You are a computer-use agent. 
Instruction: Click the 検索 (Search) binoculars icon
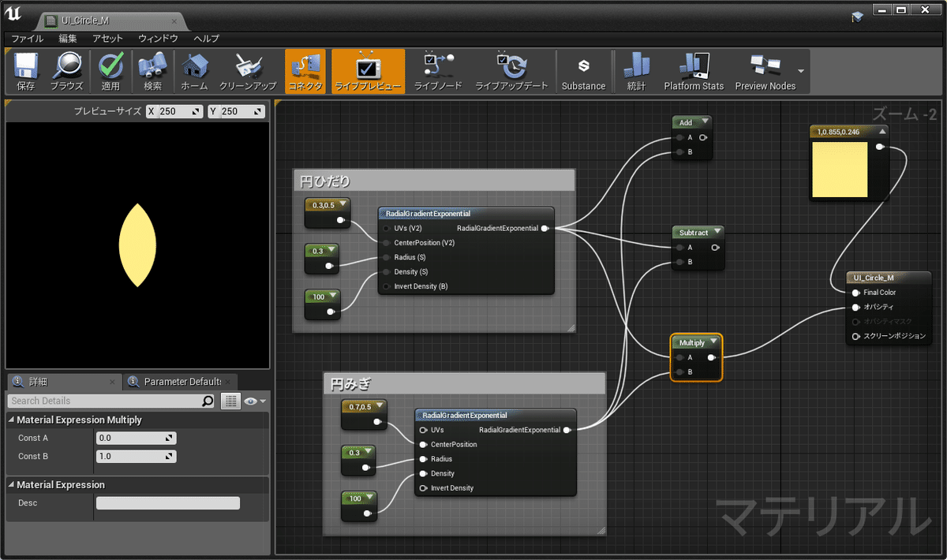pyautogui.click(x=152, y=71)
